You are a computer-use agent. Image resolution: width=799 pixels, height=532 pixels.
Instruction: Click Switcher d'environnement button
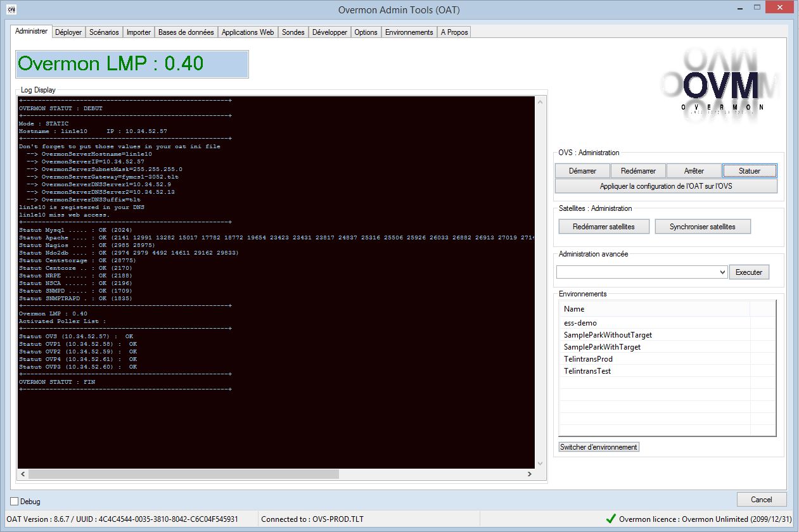pos(599,447)
